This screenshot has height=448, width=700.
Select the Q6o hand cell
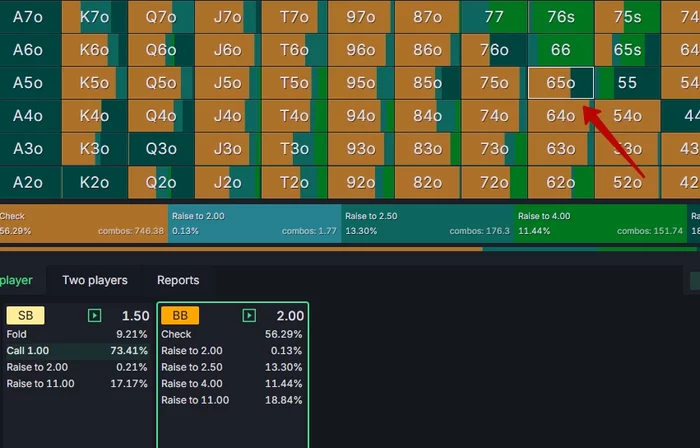(x=161, y=50)
